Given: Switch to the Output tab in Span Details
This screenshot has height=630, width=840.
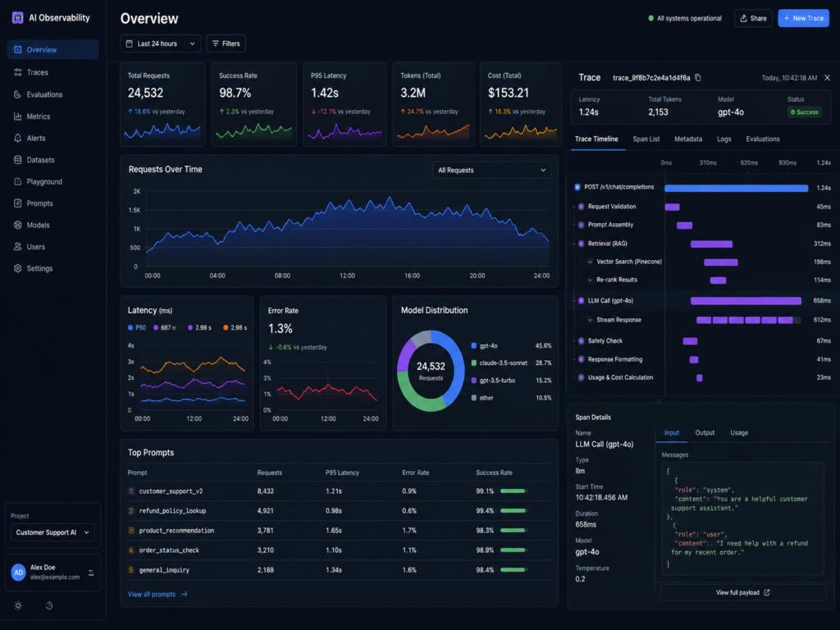Looking at the screenshot, I should [705, 433].
